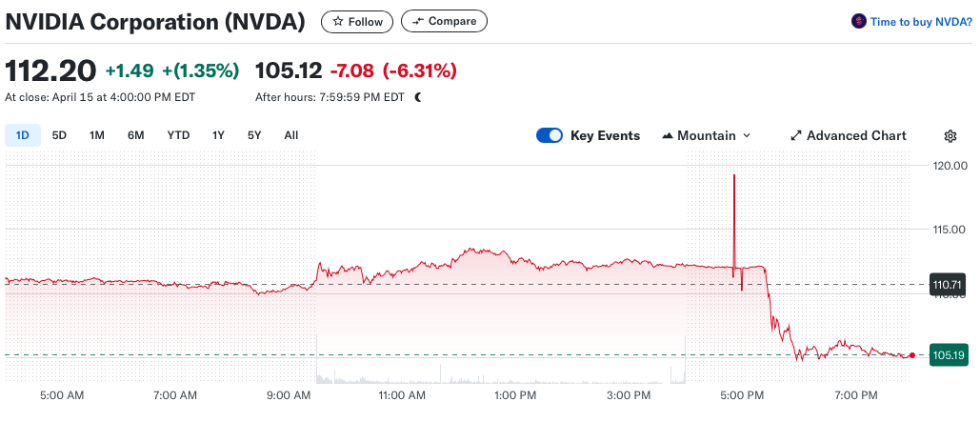Click the purple Time to buy icon
The height and width of the screenshot is (422, 980).
(x=858, y=21)
